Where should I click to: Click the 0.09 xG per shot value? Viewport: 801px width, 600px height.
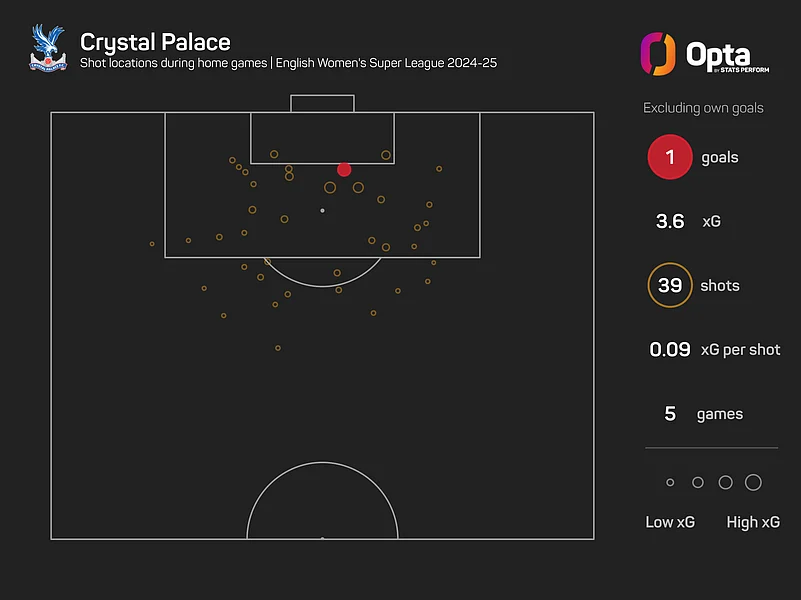tap(670, 350)
